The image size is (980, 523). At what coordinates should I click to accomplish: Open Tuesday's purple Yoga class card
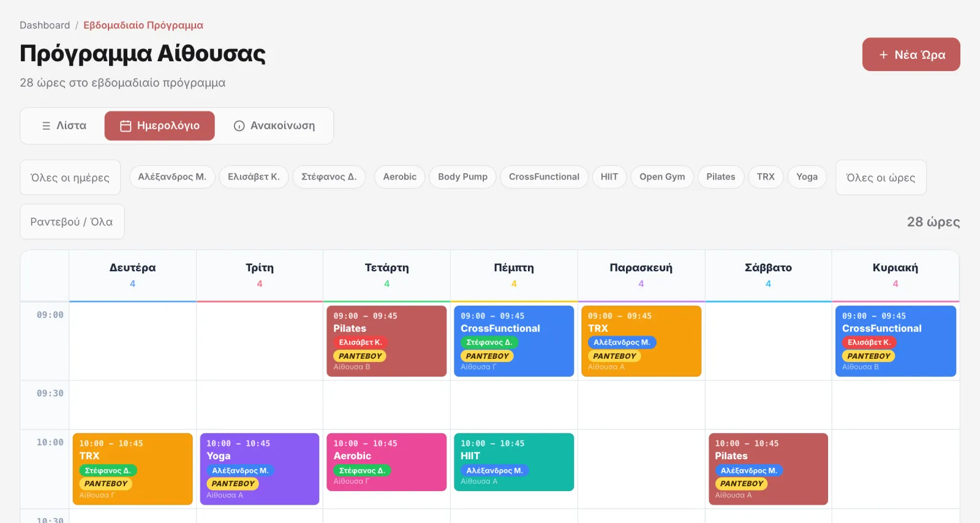point(260,469)
